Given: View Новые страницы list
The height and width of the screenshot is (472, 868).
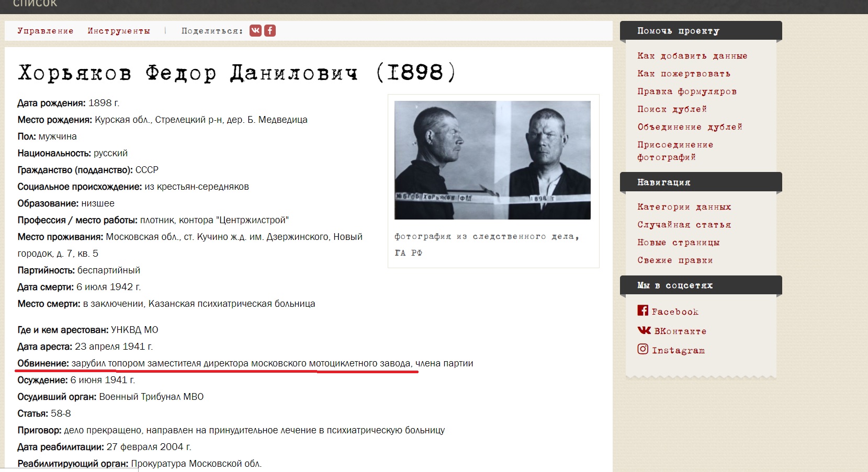Looking at the screenshot, I should coord(679,243).
